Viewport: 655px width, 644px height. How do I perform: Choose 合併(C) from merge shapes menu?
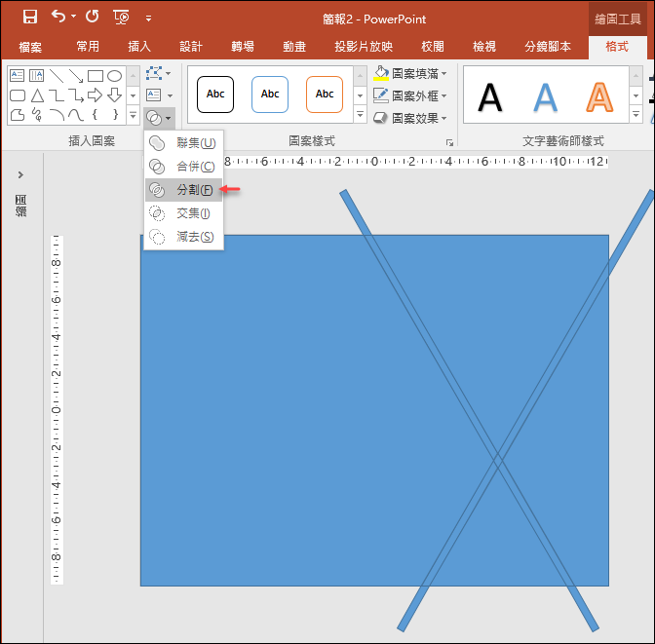183,167
